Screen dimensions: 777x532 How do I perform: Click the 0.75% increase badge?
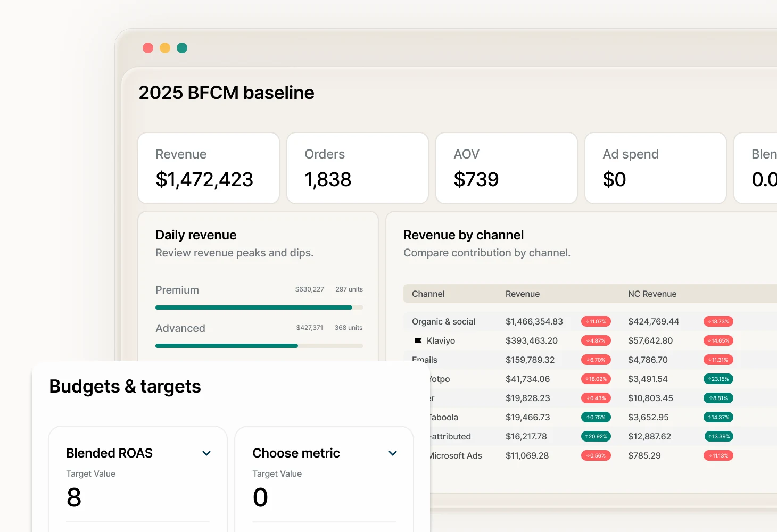click(596, 417)
